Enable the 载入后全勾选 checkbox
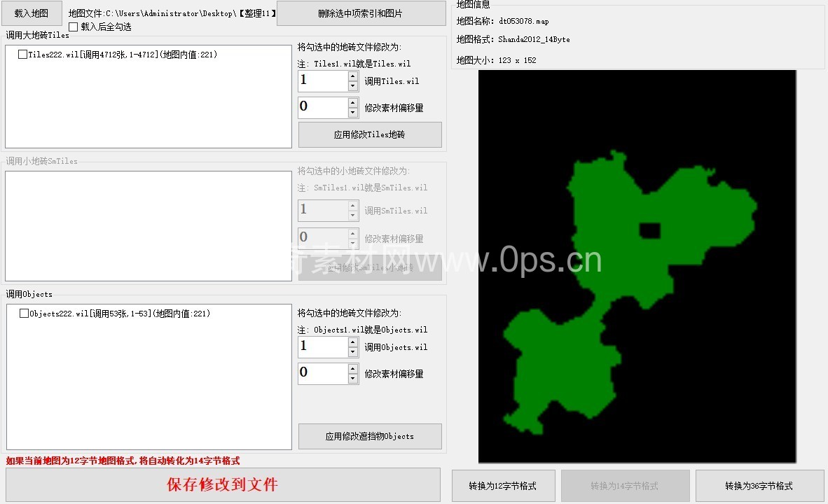828x504 pixels. point(74,27)
